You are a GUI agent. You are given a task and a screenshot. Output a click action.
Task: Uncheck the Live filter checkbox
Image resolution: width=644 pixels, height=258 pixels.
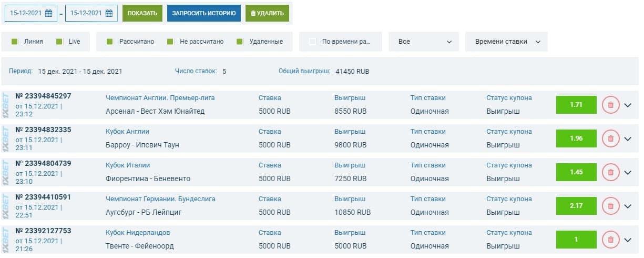pos(59,42)
